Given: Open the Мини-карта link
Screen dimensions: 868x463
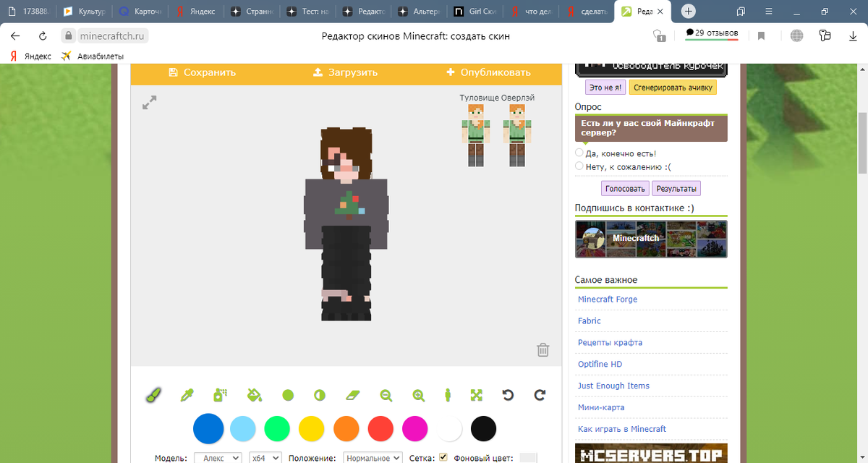Looking at the screenshot, I should coord(601,407).
